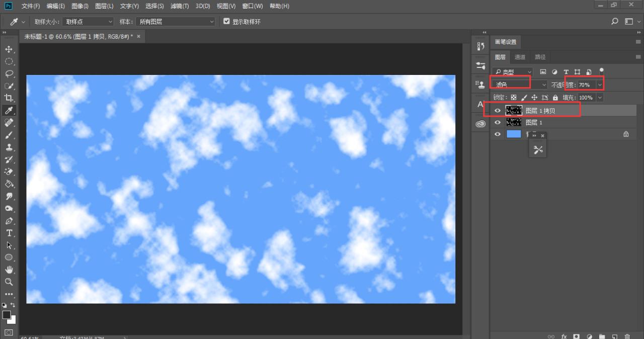This screenshot has width=644, height=339.
Task: Add a layer mask
Action: 576,336
